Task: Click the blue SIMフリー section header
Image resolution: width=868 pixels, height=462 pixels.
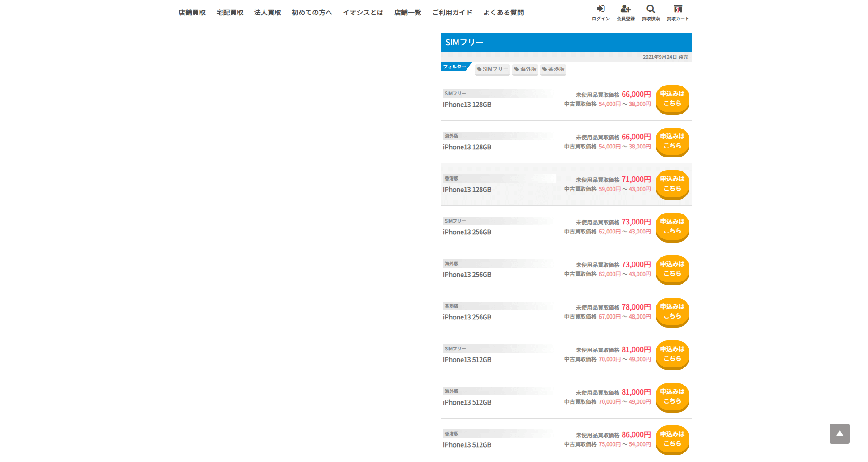Action: 566,43
